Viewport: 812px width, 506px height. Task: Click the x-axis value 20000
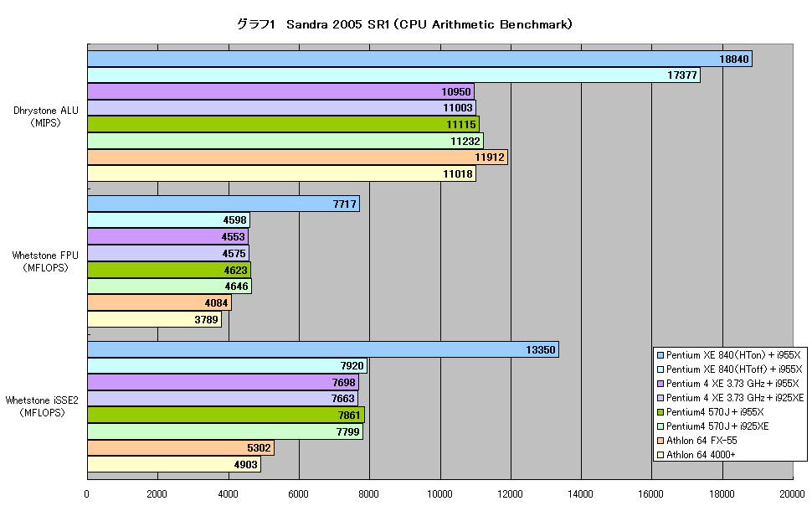click(792, 494)
